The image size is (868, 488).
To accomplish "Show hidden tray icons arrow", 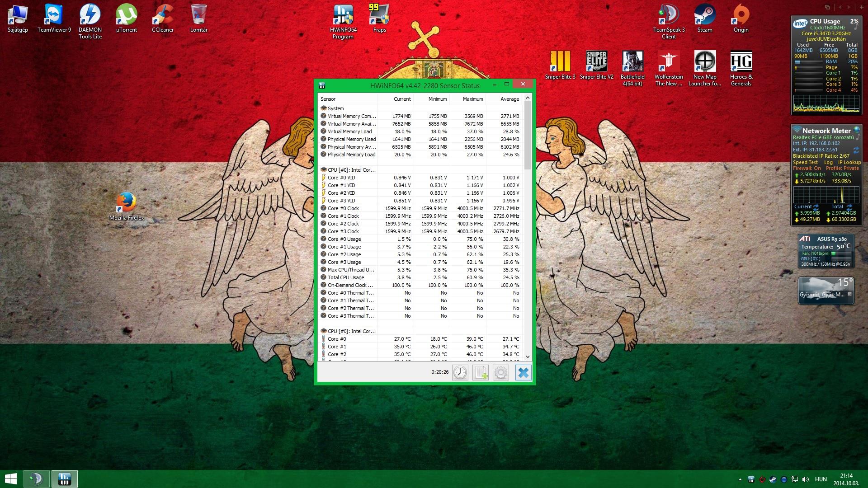I will click(740, 479).
